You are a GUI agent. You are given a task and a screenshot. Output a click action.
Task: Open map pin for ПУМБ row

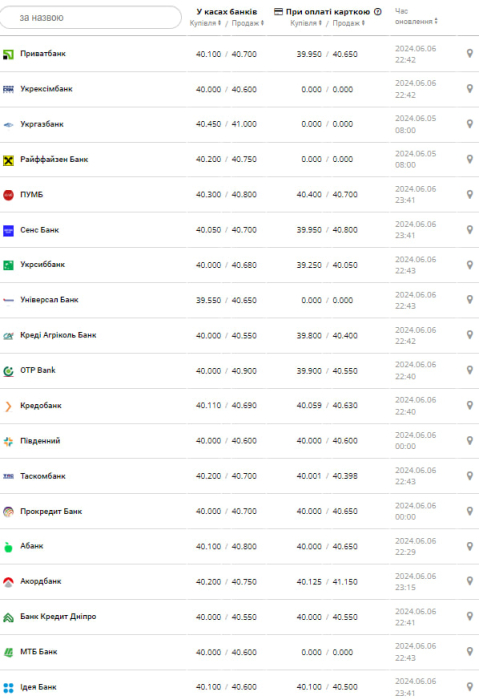(470, 194)
